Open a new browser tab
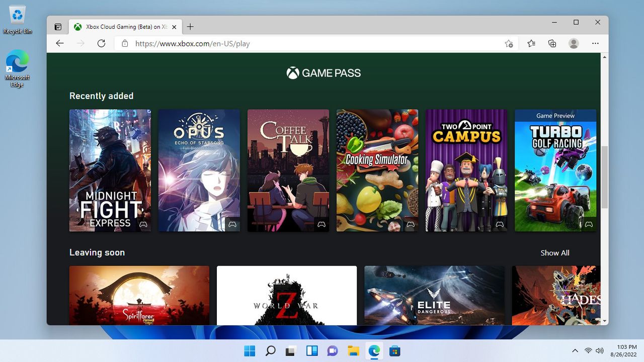The width and height of the screenshot is (644, 362). click(190, 27)
